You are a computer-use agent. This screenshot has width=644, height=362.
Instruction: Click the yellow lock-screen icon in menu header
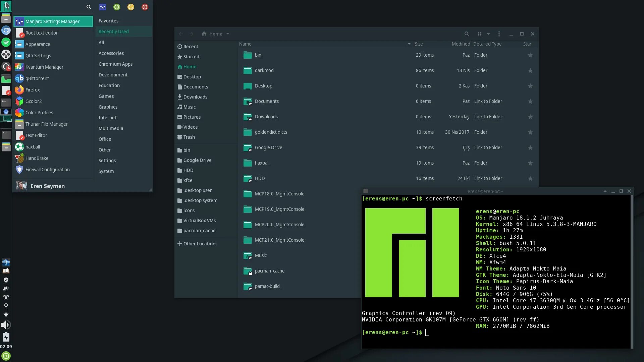click(x=131, y=7)
